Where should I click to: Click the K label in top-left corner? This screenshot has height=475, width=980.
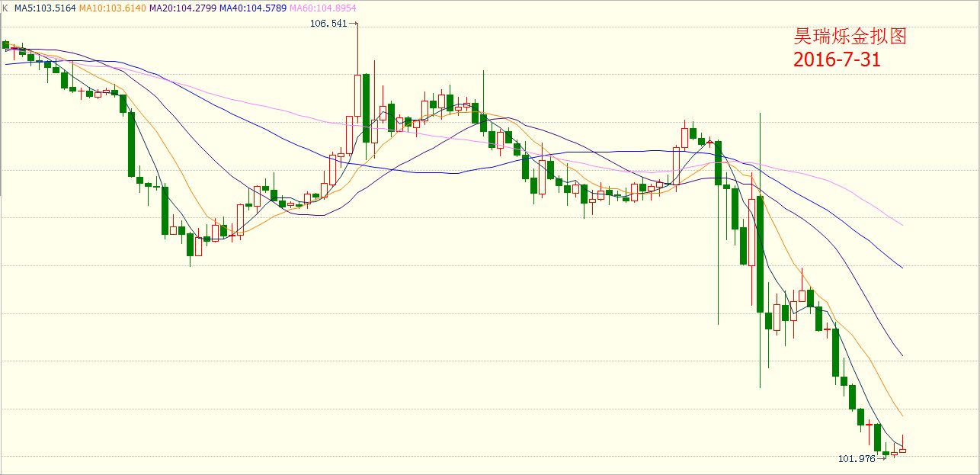(x=5, y=8)
